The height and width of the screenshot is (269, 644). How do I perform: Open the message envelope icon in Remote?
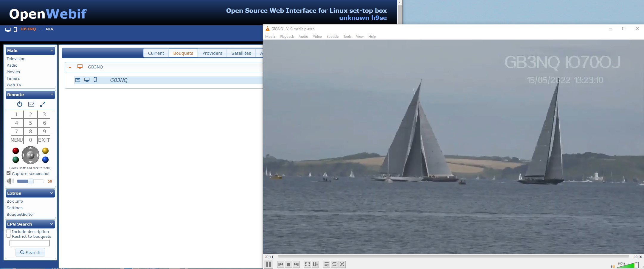tap(31, 104)
